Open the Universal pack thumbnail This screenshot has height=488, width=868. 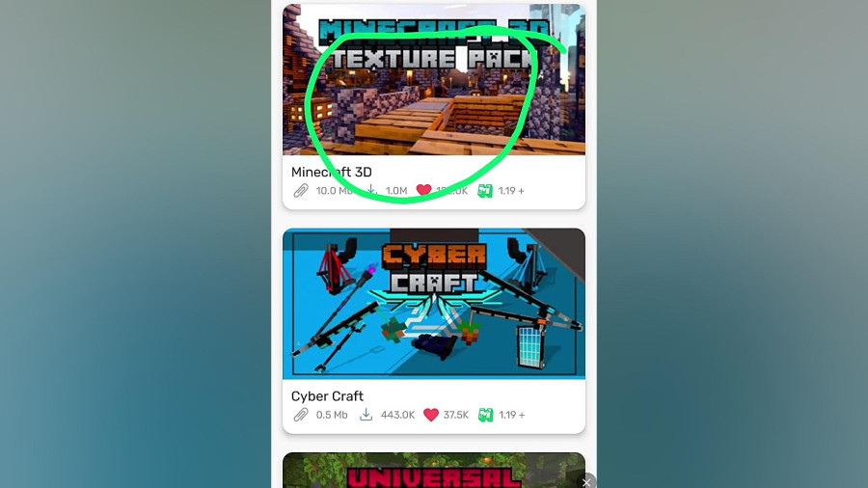(x=433, y=471)
